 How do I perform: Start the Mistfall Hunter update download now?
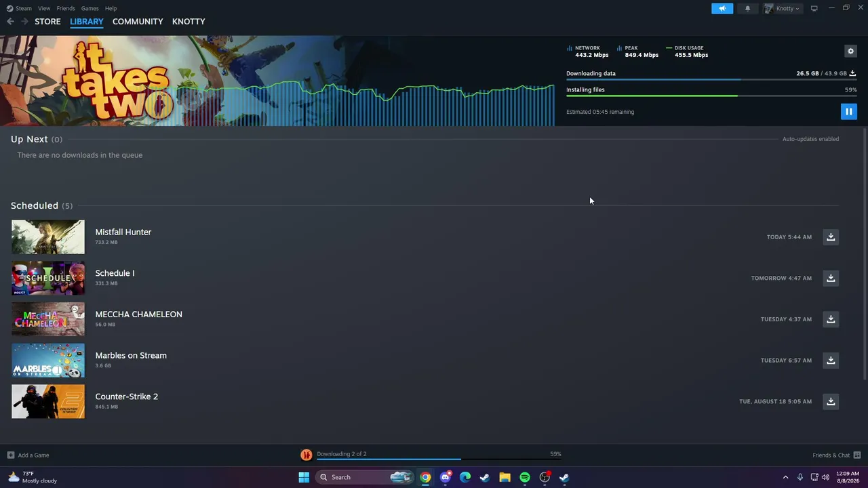pyautogui.click(x=831, y=237)
